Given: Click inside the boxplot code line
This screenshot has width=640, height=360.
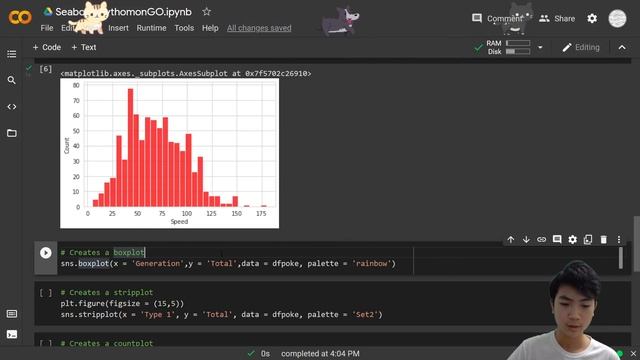Looking at the screenshot, I should tap(228, 264).
